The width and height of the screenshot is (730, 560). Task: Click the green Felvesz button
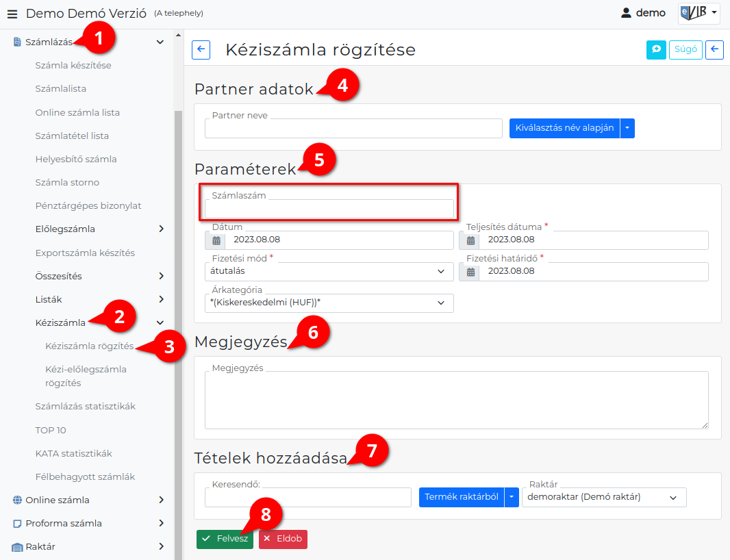(225, 539)
